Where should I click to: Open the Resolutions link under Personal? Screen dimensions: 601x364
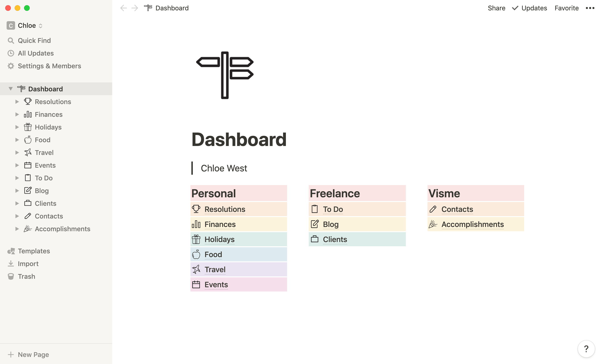[225, 209]
